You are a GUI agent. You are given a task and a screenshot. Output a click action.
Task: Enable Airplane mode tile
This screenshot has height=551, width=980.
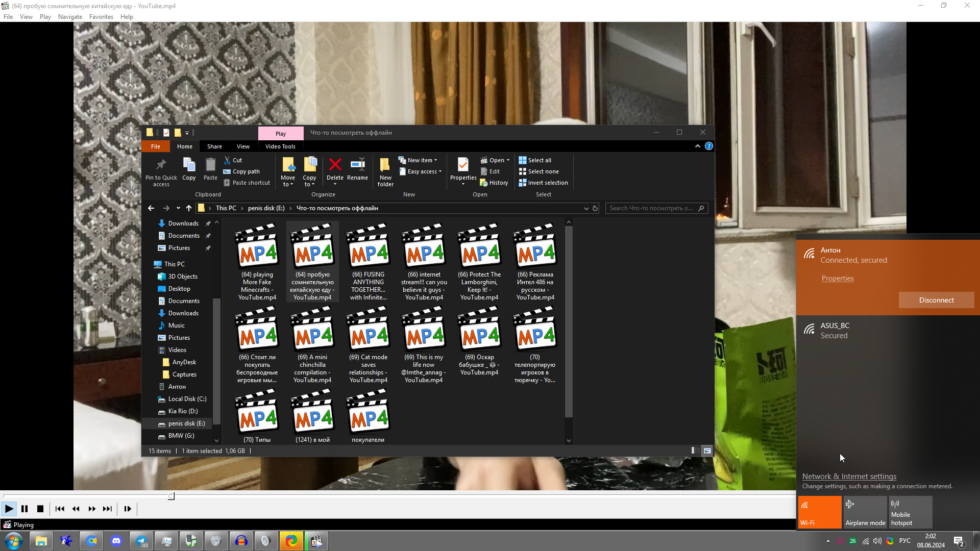tap(865, 512)
